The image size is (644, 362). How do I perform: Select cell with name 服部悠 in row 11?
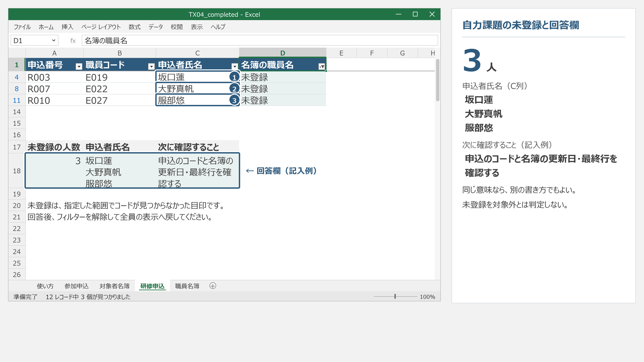(x=198, y=100)
